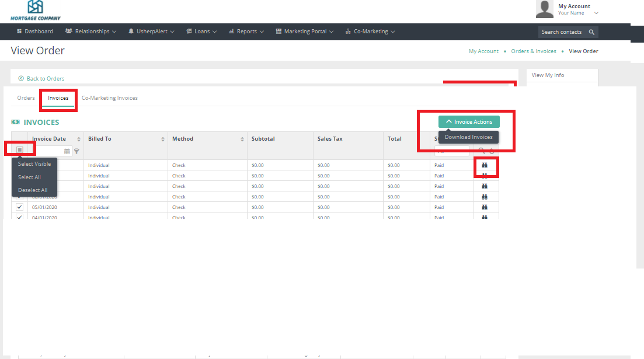Choose Select All from the selection menu
644x359 pixels.
point(29,177)
